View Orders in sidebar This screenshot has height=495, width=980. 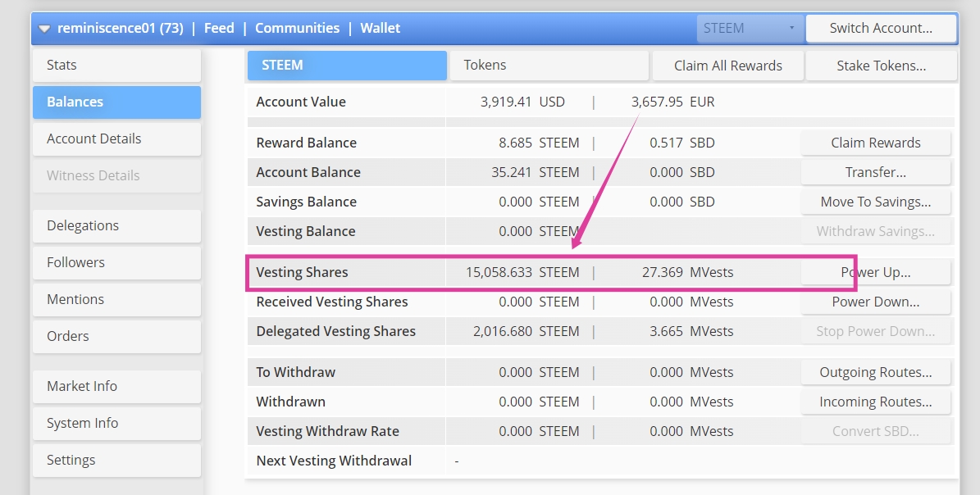click(x=117, y=336)
